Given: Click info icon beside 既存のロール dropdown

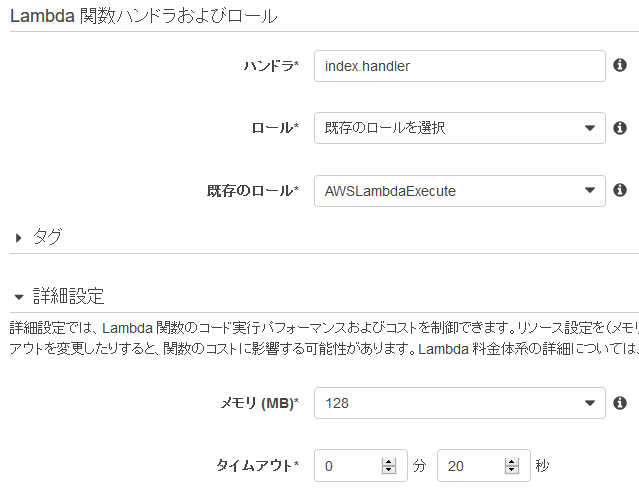Looking at the screenshot, I should point(619,190).
